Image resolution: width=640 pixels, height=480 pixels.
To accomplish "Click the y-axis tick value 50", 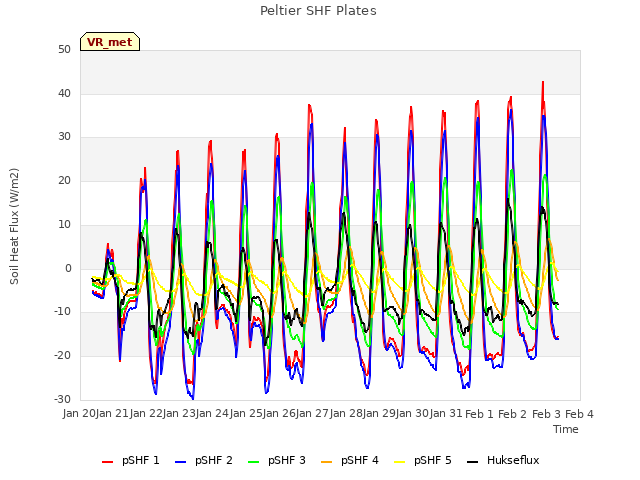I will 64,50.
